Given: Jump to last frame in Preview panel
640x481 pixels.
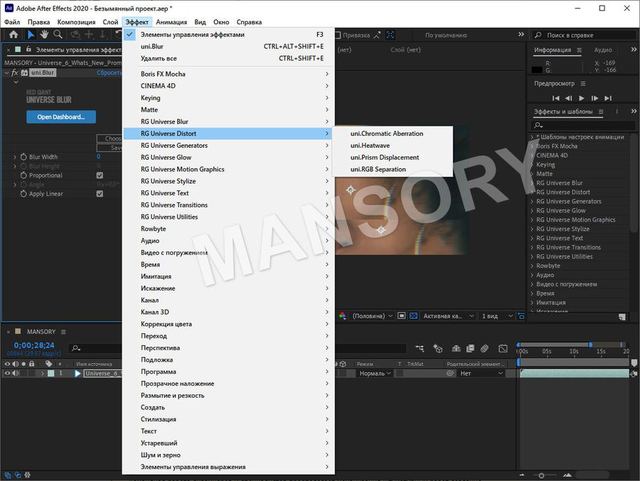Looking at the screenshot, I should click(x=610, y=99).
